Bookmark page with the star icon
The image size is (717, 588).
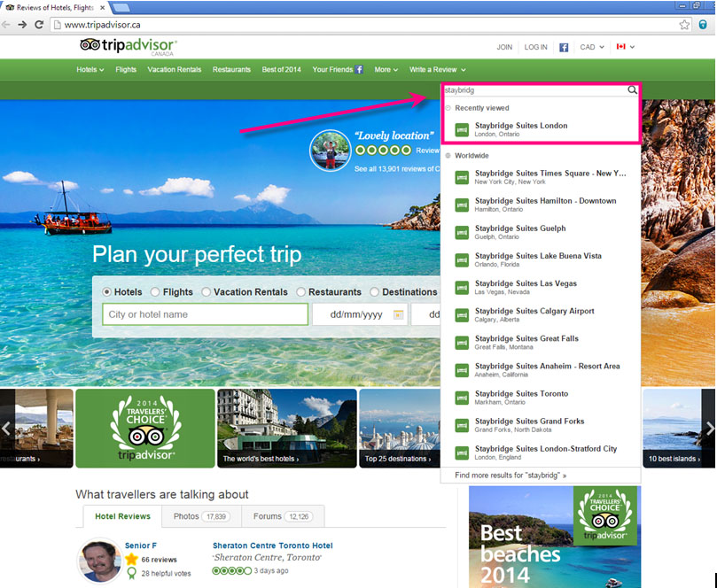pyautogui.click(x=684, y=25)
